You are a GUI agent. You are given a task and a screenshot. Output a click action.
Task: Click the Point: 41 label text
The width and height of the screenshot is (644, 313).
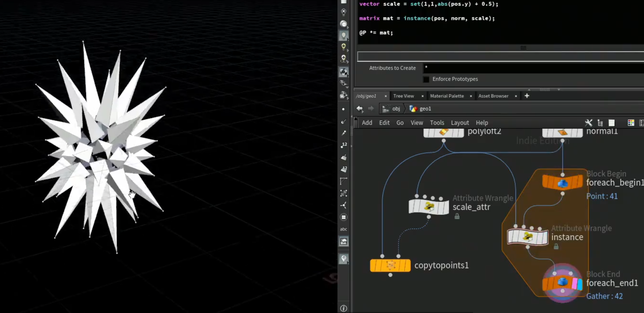click(602, 196)
